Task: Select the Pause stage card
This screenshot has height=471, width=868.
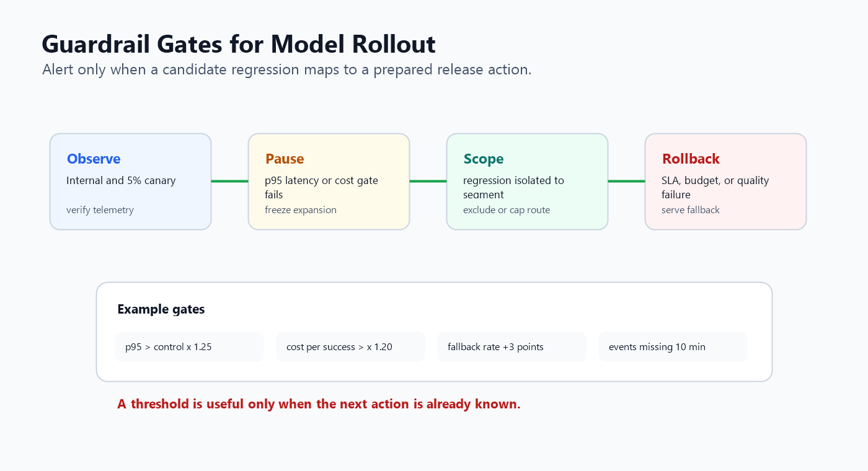Action: (329, 182)
